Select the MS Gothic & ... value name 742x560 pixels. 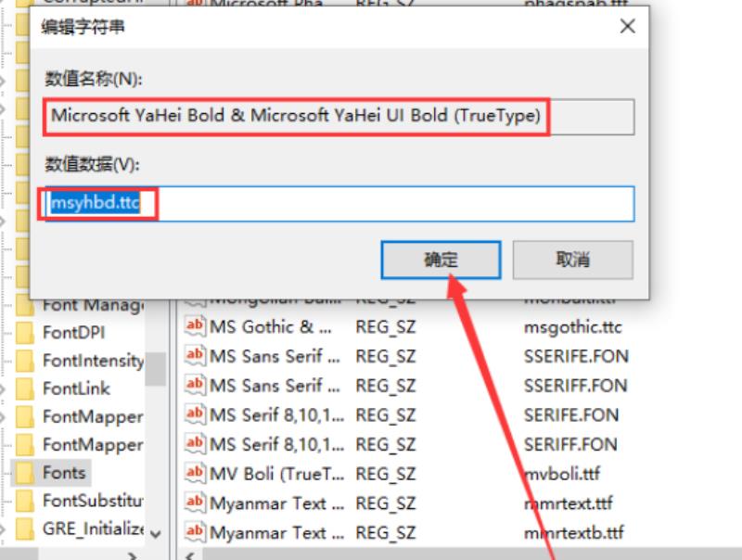(271, 327)
